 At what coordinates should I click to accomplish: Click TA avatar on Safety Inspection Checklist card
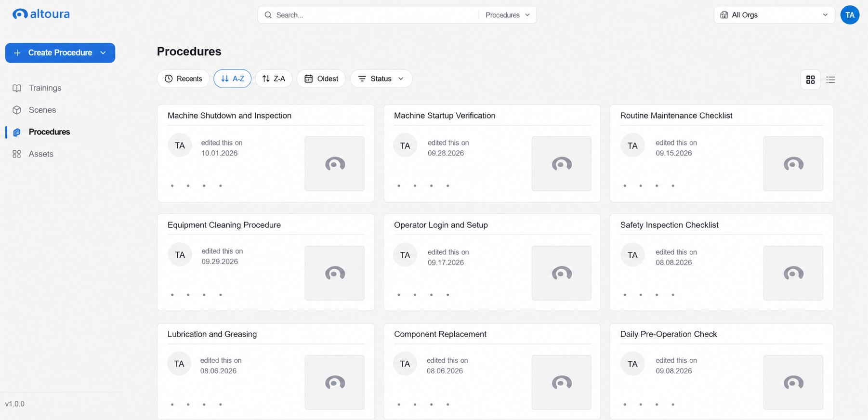click(x=632, y=255)
